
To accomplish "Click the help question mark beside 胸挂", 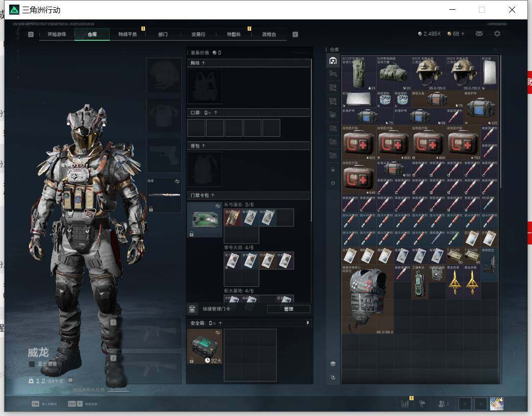I will pos(203,63).
